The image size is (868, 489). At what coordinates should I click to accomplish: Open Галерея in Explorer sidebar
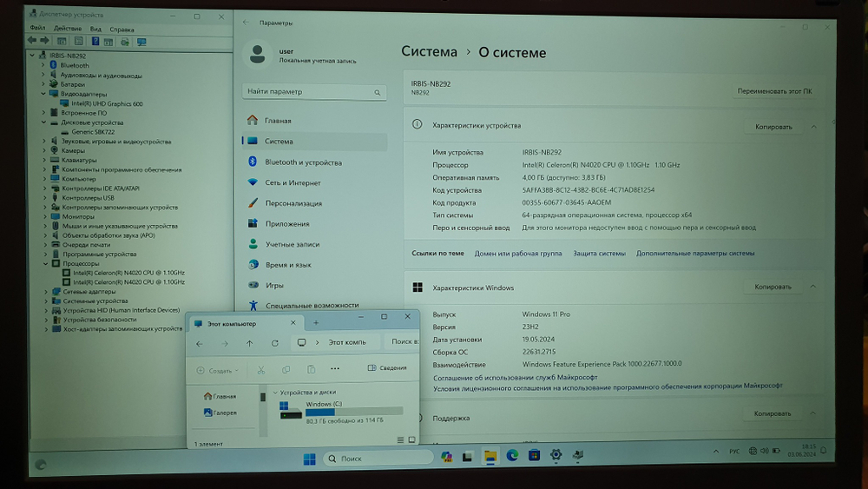pos(220,413)
